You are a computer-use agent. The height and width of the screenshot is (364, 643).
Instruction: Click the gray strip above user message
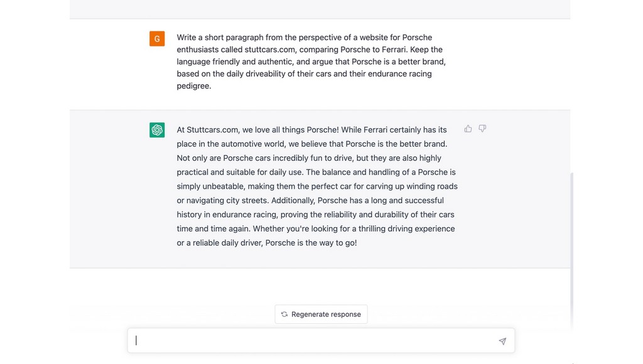[320, 9]
